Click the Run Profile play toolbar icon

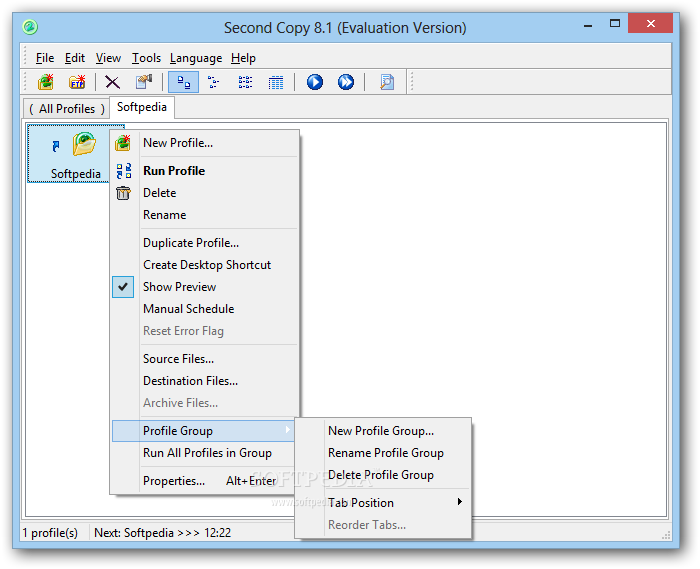[315, 82]
